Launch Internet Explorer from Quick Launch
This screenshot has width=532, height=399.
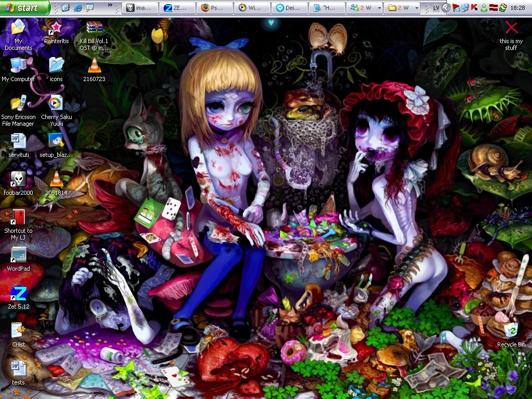tap(78, 7)
